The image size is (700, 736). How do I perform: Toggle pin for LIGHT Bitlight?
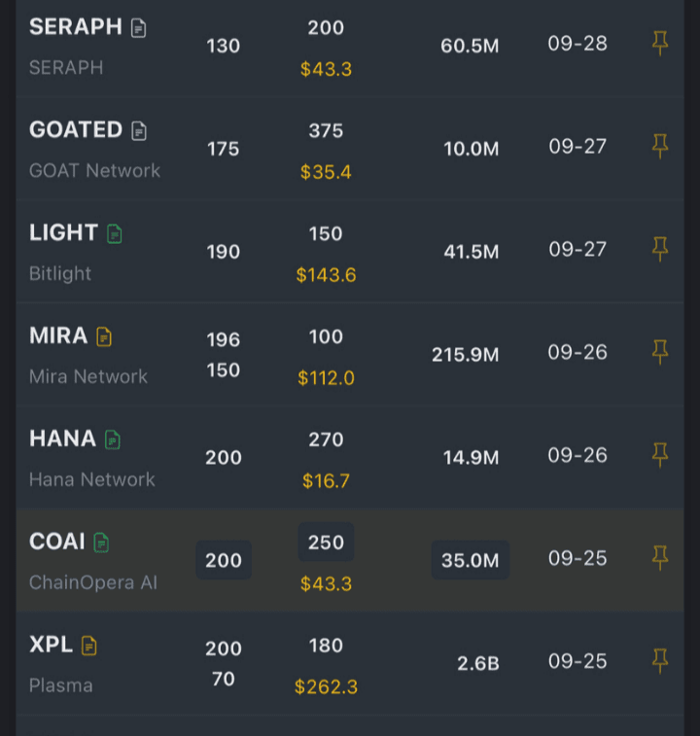click(659, 250)
